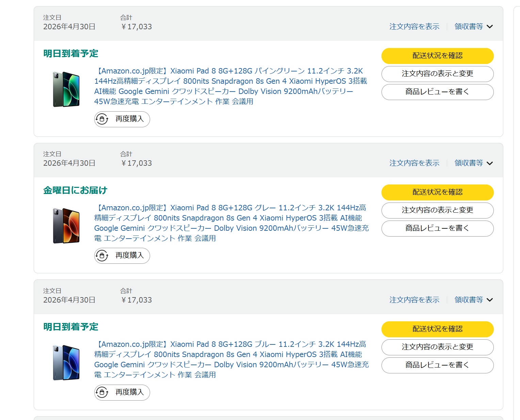Select 注文内容の表示と変更 for the Gray tablet
Image resolution: width=520 pixels, height=420 pixels.
tap(438, 210)
